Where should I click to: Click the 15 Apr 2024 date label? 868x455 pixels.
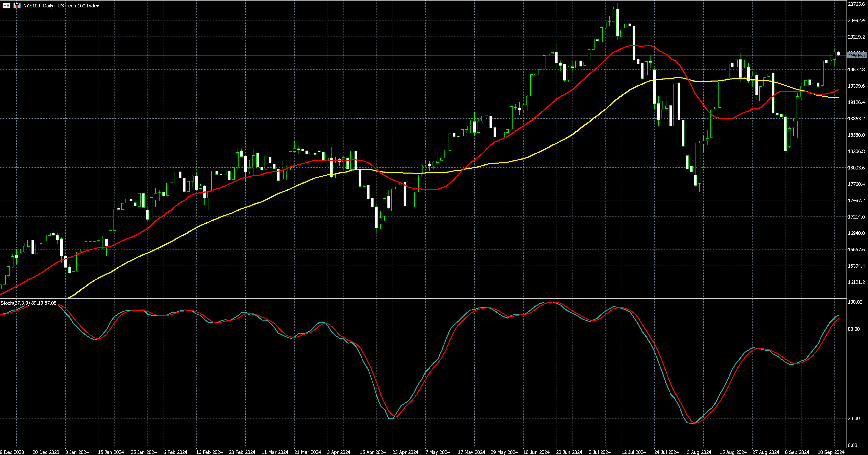pyautogui.click(x=372, y=452)
